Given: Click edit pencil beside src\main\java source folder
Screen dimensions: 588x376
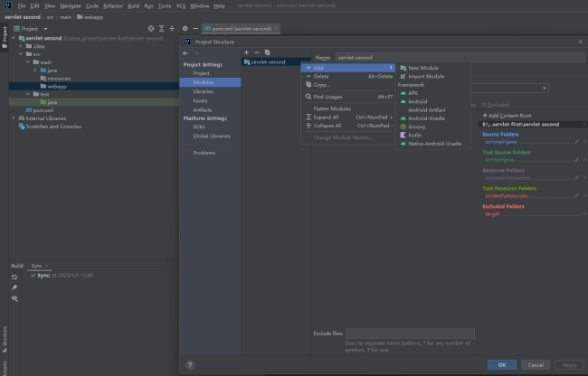Looking at the screenshot, I should tap(576, 141).
